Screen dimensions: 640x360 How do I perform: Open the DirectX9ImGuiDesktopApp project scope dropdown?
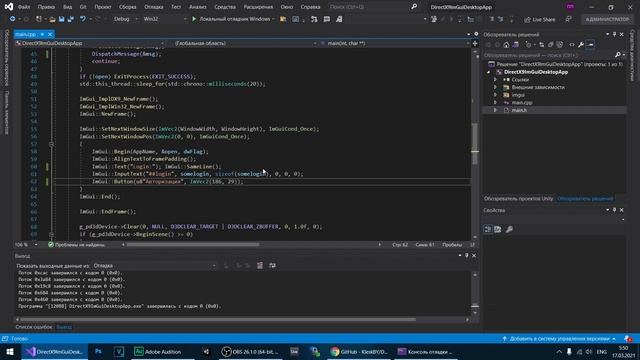(89, 43)
